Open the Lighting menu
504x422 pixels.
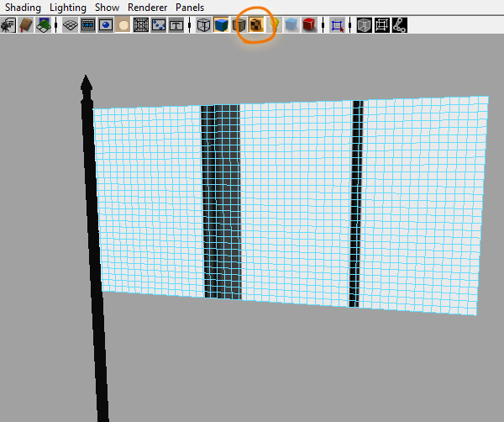click(68, 8)
